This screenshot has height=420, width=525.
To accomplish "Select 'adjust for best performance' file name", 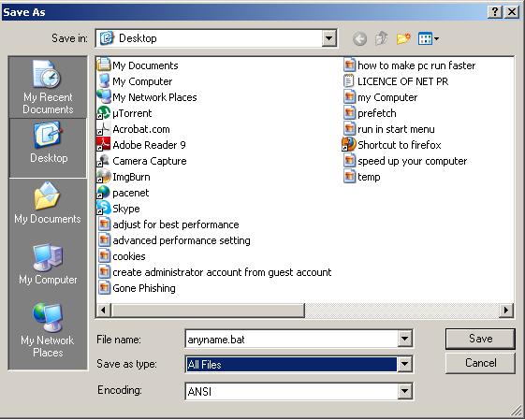I will [176, 224].
